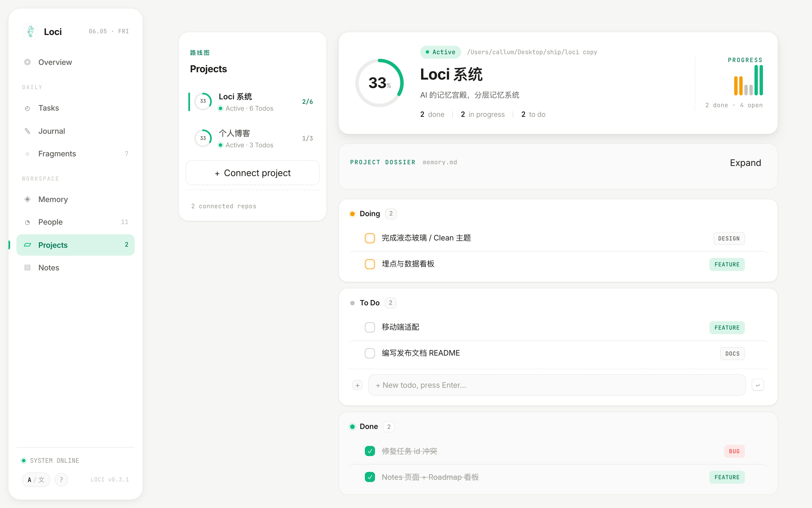
Task: Check the 编写发布文档 README checkbox
Action: 370,353
